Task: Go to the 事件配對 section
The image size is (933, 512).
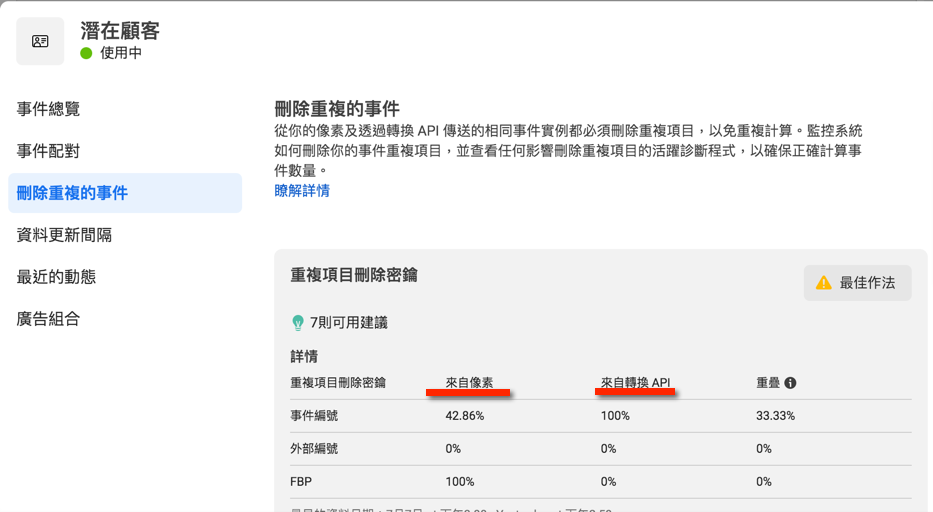Action: (x=48, y=151)
